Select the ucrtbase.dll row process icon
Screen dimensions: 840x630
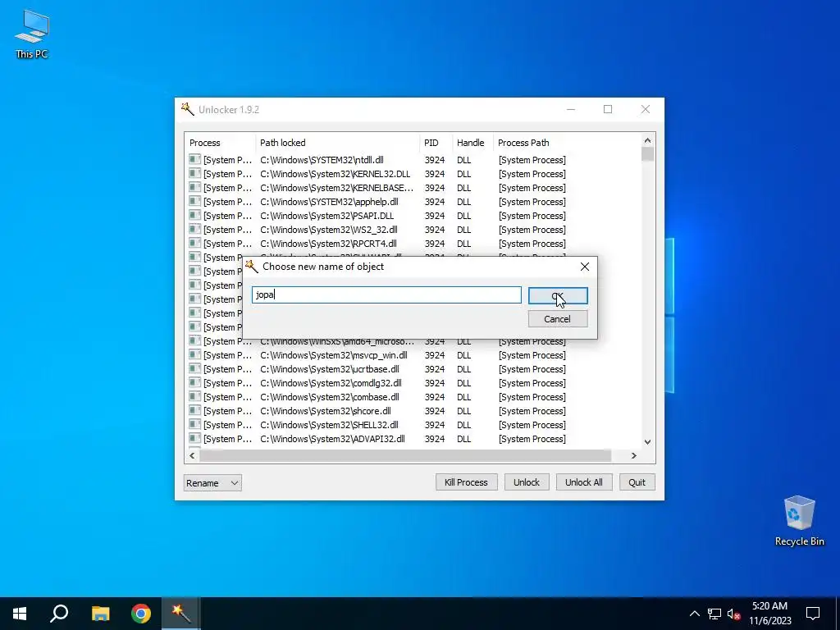(x=194, y=368)
